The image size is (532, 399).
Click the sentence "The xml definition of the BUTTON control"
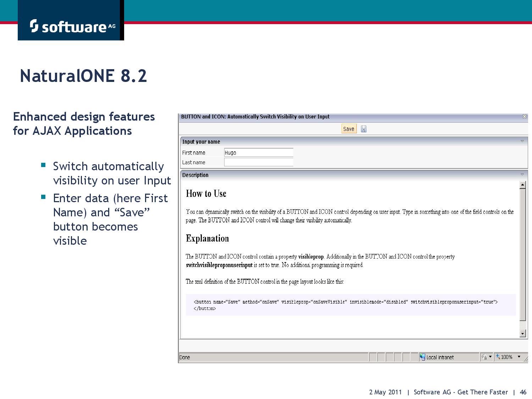[265, 282]
